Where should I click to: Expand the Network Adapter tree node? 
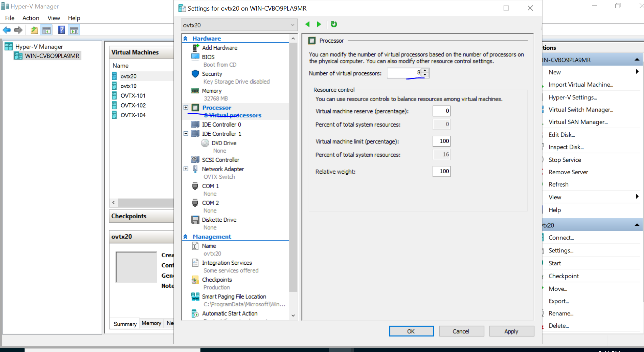pyautogui.click(x=186, y=169)
